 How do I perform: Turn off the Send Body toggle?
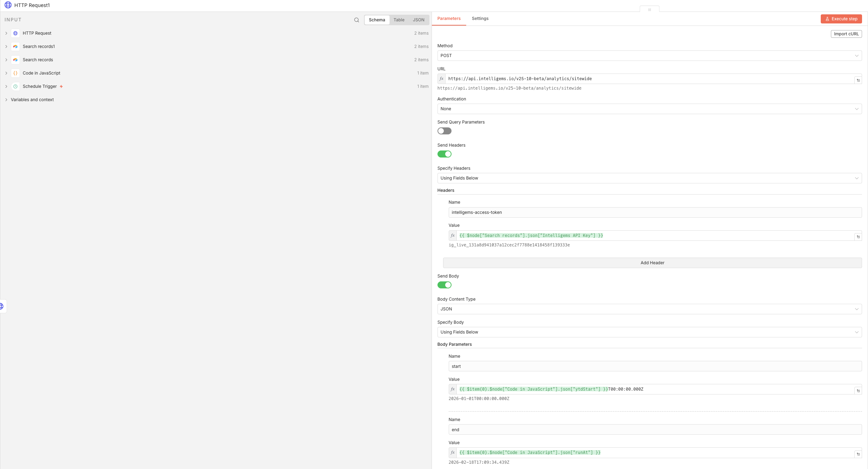pos(444,285)
